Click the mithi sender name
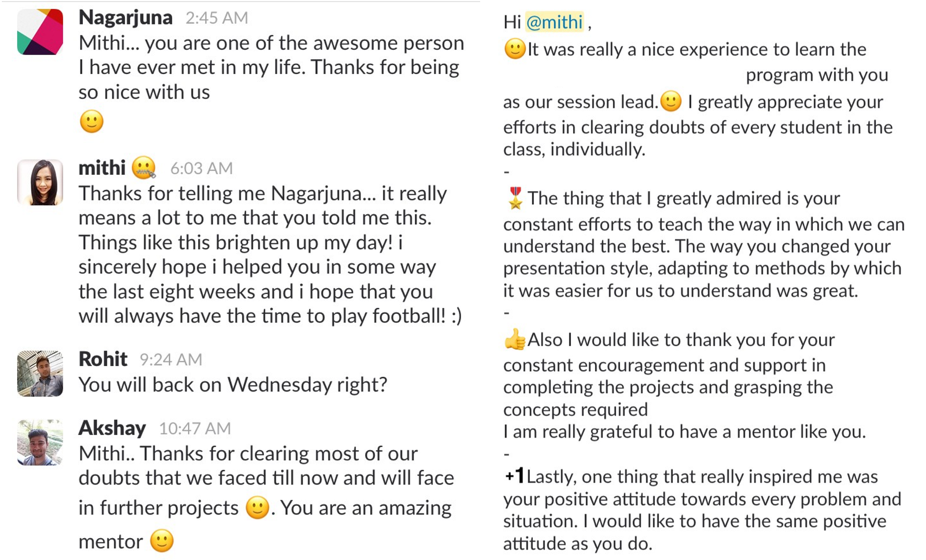 102,168
